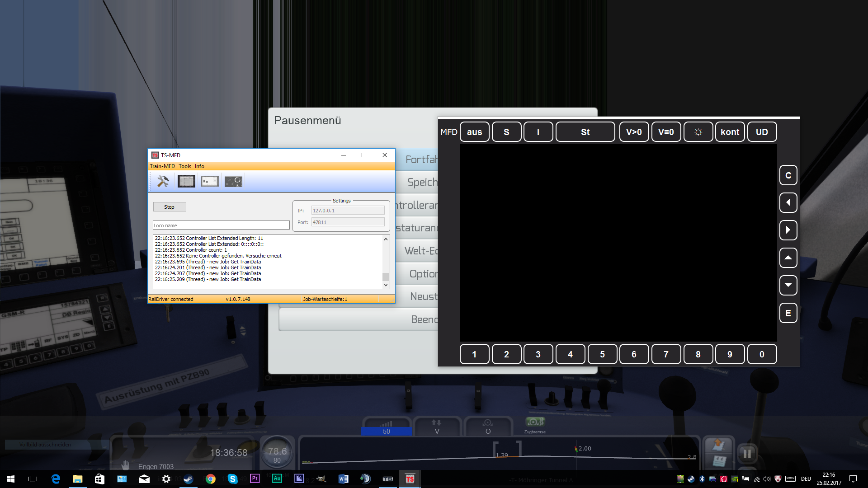The height and width of the screenshot is (488, 868).
Task: Open Steam from the Windows taskbar
Action: [x=188, y=479]
